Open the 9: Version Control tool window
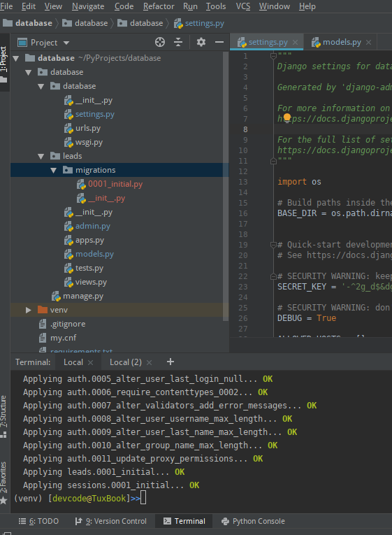This screenshot has width=392, height=535. (111, 521)
